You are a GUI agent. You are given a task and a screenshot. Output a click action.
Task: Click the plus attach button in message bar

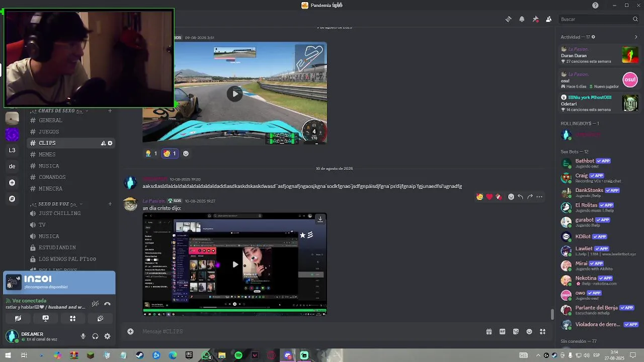tap(130, 331)
